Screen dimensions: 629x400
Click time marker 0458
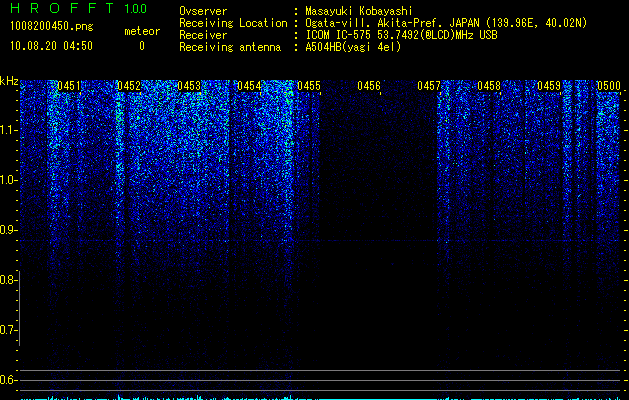pyautogui.click(x=489, y=86)
